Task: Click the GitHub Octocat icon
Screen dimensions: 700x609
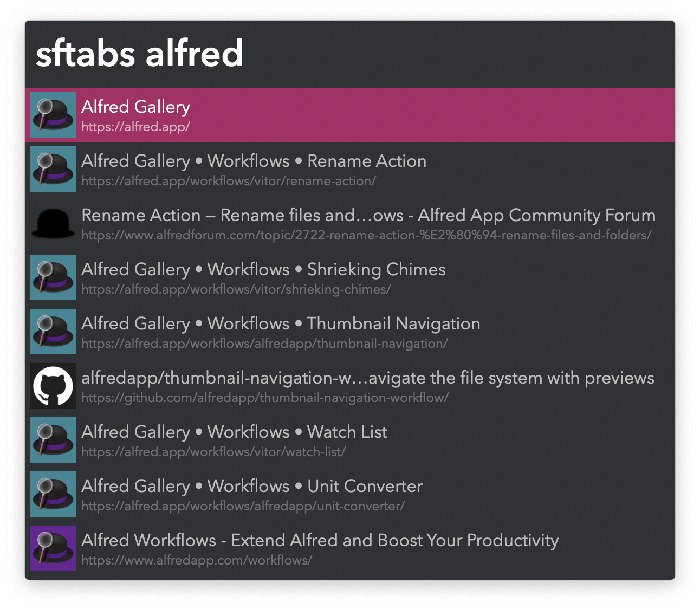Action: click(53, 386)
